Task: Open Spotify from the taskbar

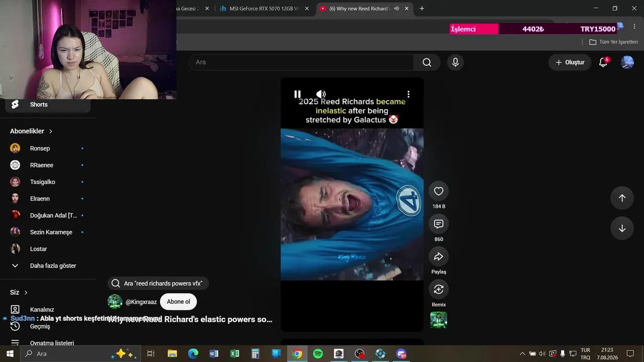Action: point(318,354)
